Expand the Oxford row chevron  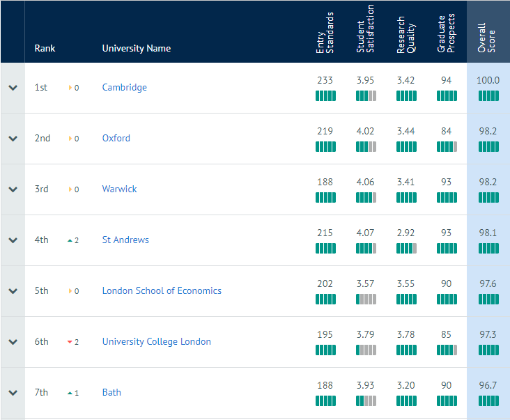pyautogui.click(x=13, y=139)
